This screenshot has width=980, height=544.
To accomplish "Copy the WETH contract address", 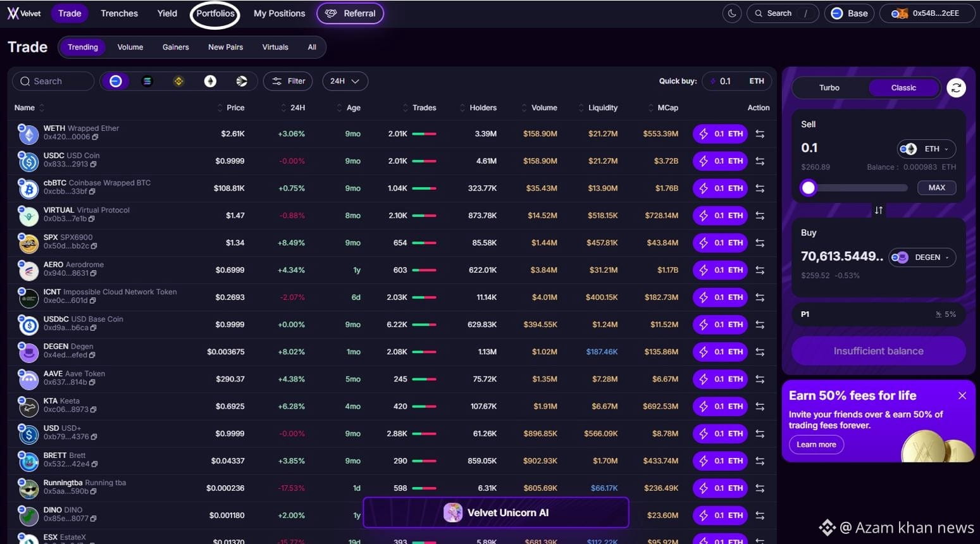I will click(95, 137).
